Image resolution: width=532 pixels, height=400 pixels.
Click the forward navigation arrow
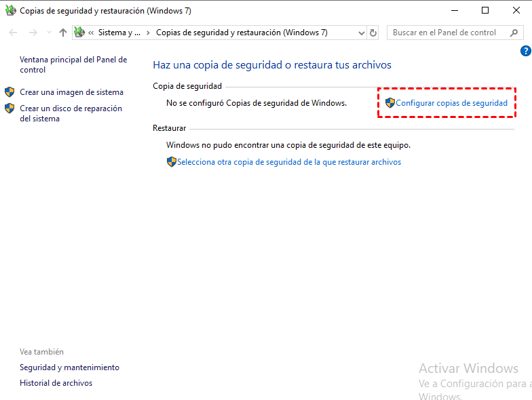coord(33,33)
